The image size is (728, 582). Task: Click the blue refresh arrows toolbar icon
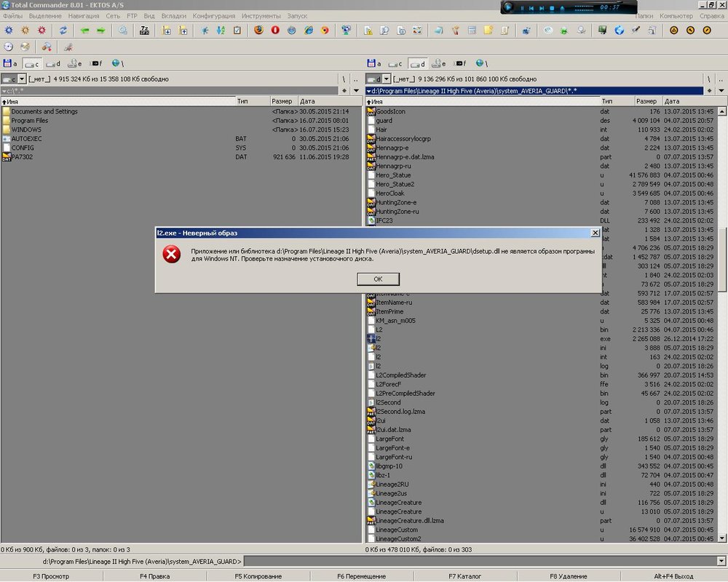pyautogui.click(x=63, y=31)
